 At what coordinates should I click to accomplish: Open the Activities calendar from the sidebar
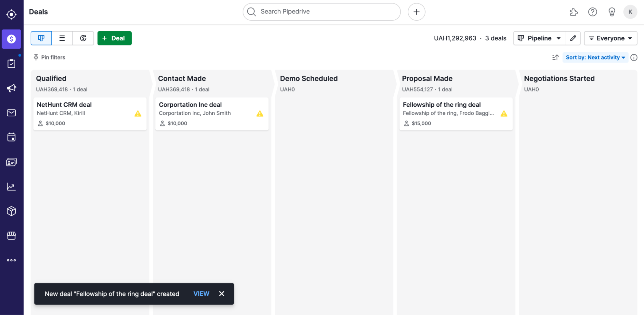11,137
